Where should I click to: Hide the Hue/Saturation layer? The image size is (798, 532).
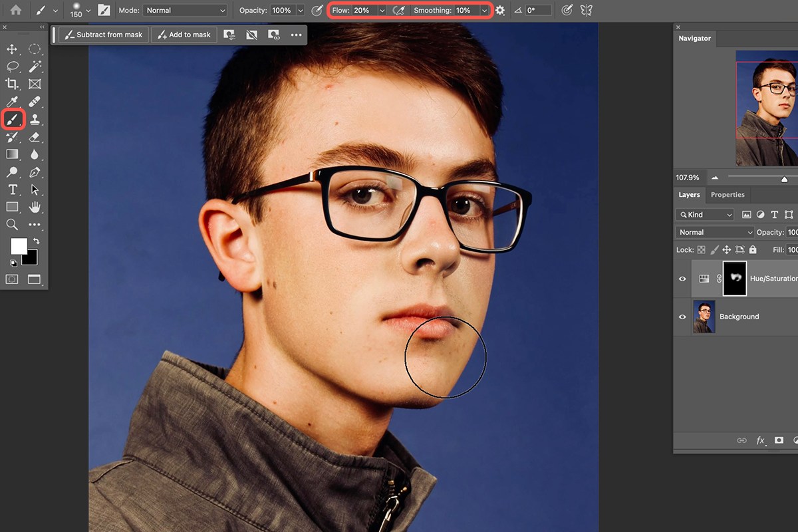click(682, 279)
